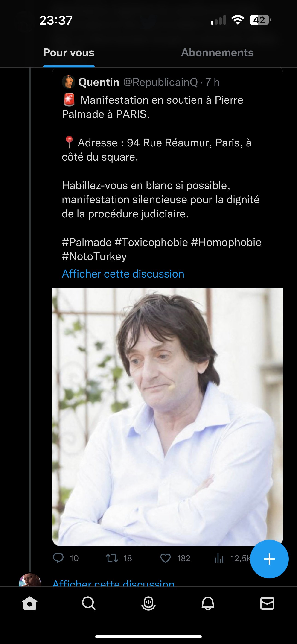Screen dimensions: 297x644
Task: Open the #Palmade hashtag
Action: tap(87, 242)
